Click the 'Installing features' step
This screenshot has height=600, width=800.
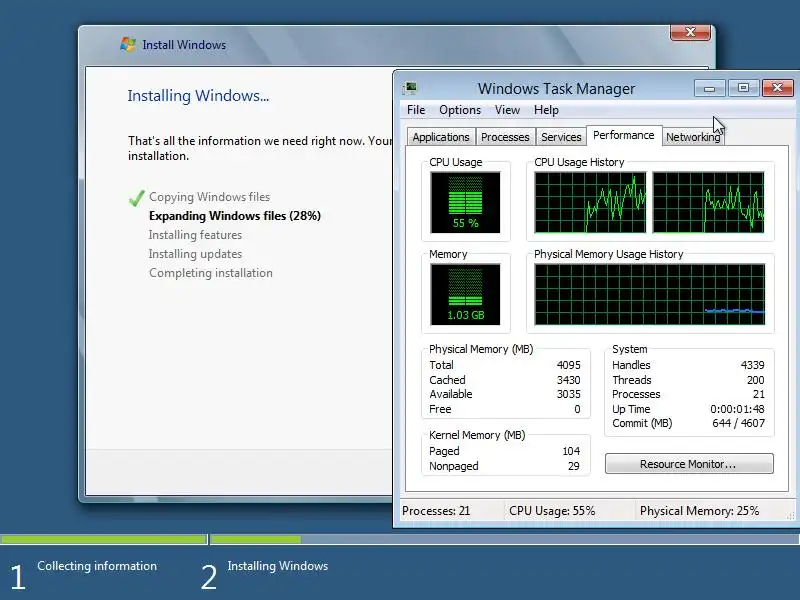click(x=195, y=235)
